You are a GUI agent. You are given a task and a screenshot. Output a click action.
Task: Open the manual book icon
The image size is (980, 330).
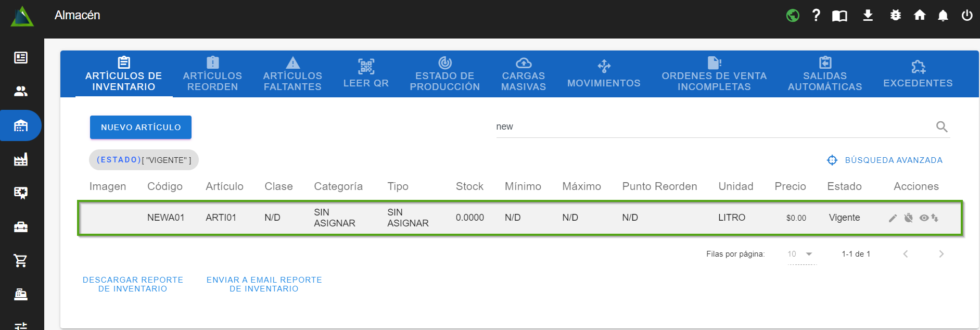pyautogui.click(x=839, y=16)
